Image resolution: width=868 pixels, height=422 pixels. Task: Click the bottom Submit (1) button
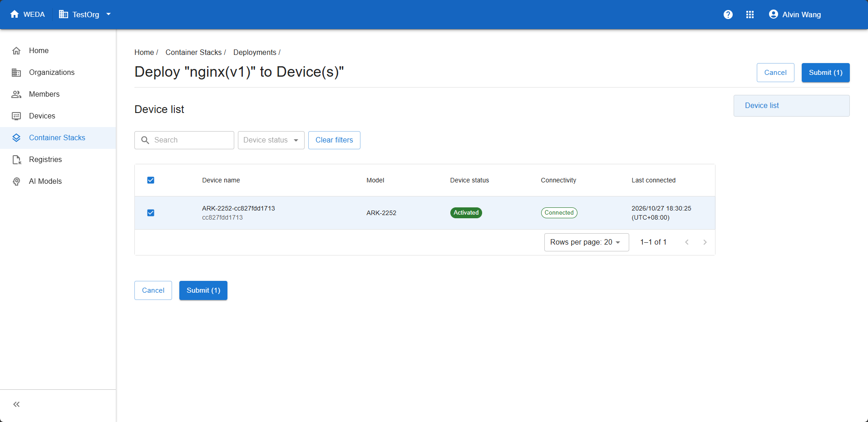[203, 290]
